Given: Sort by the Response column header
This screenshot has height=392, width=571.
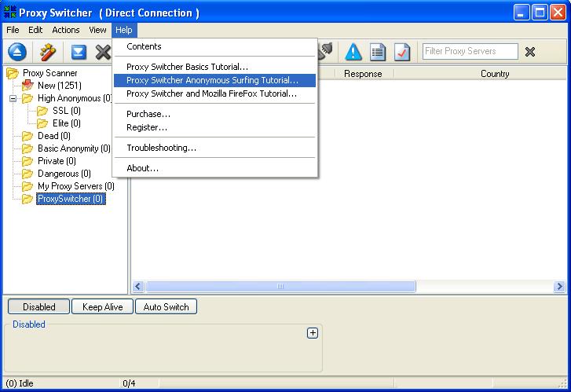Looking at the screenshot, I should [363, 74].
